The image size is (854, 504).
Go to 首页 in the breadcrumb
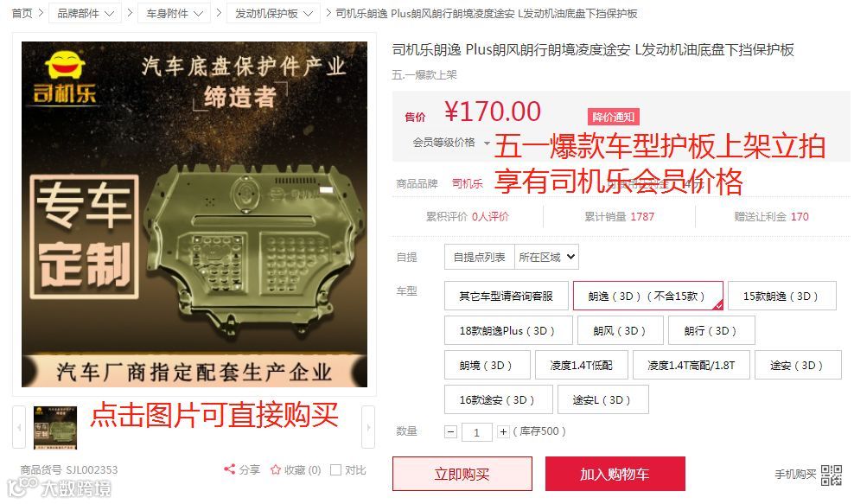click(22, 13)
